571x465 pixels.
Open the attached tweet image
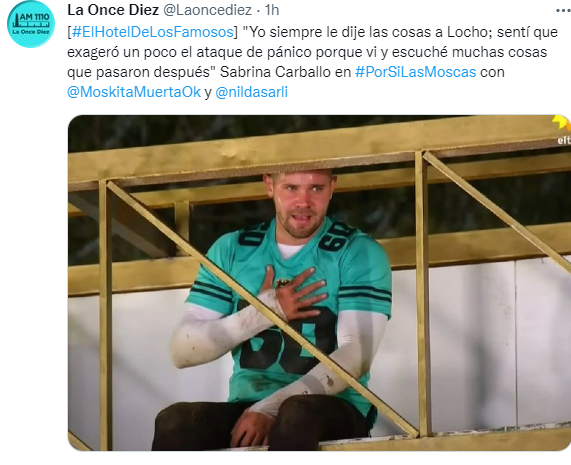click(x=319, y=283)
